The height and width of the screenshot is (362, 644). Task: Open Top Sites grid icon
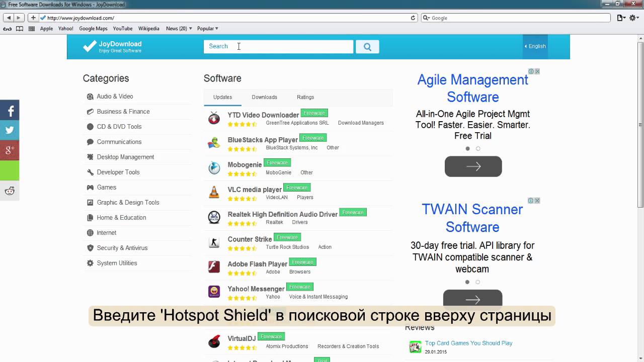32,29
